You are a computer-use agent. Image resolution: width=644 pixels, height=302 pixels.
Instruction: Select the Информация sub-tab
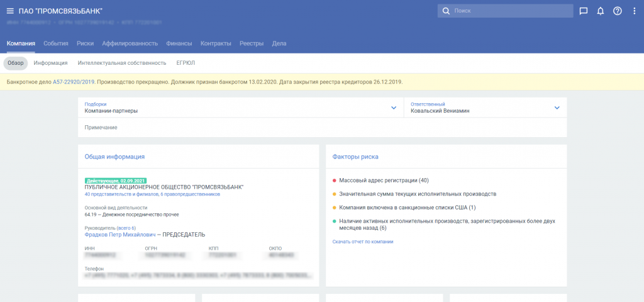click(50, 64)
